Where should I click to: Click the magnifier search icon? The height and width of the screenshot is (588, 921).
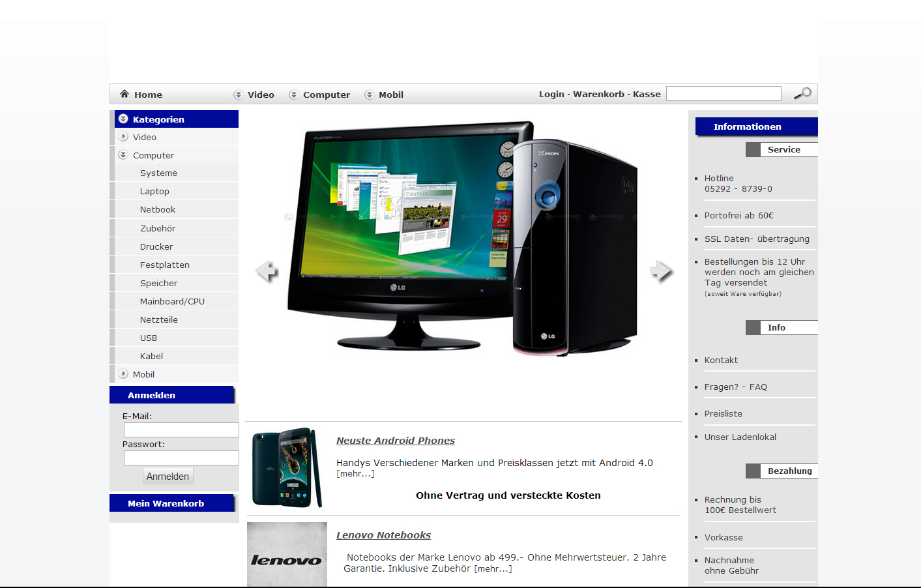802,93
